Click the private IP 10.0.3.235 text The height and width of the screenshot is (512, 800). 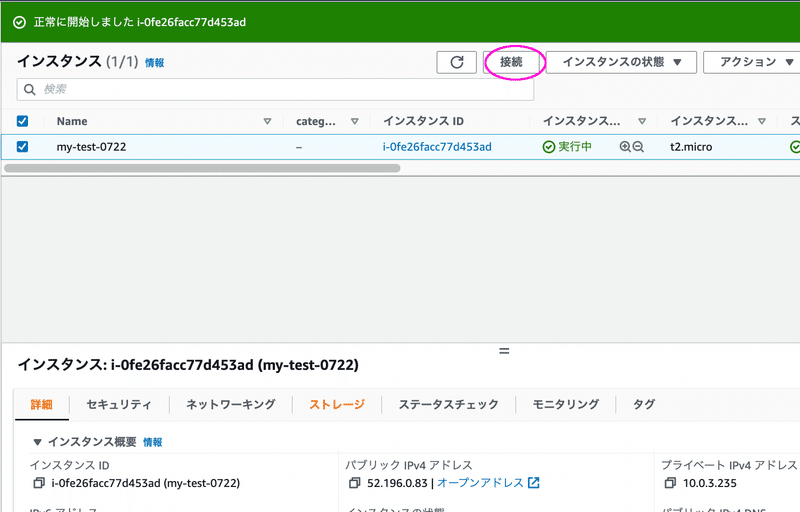[x=710, y=483]
